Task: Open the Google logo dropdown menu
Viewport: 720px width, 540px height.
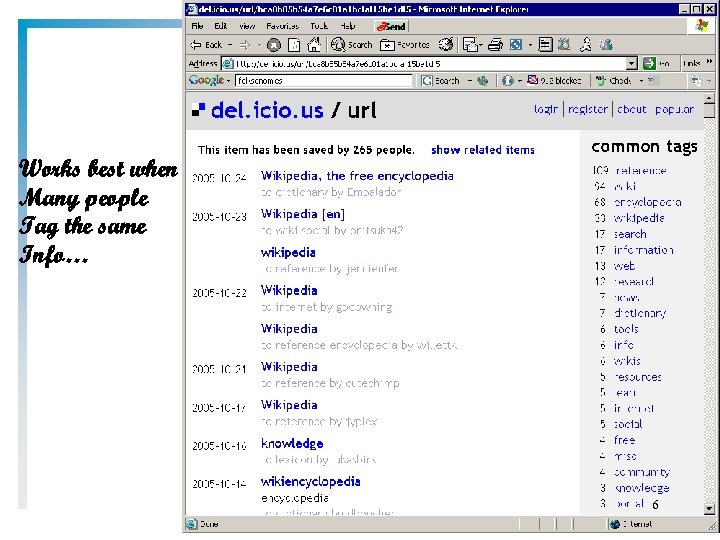Action: [228, 81]
